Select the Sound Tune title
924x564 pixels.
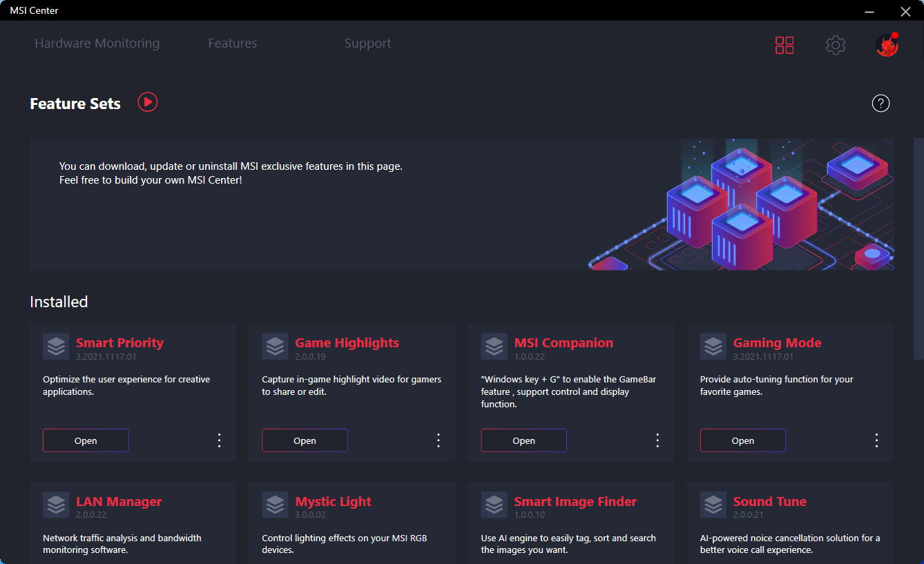[x=770, y=501]
